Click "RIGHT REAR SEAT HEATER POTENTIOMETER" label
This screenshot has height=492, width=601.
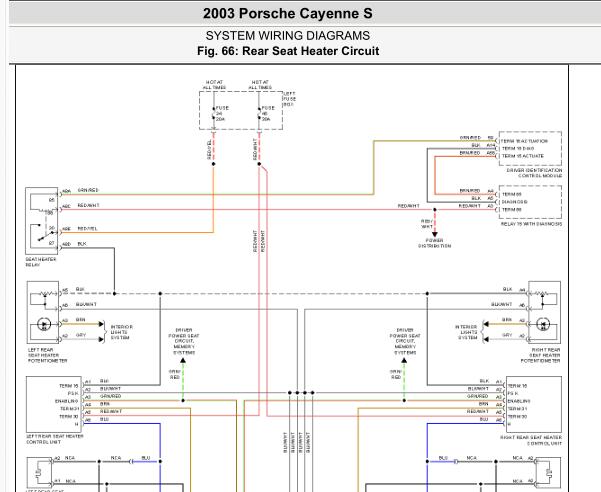tap(541, 355)
